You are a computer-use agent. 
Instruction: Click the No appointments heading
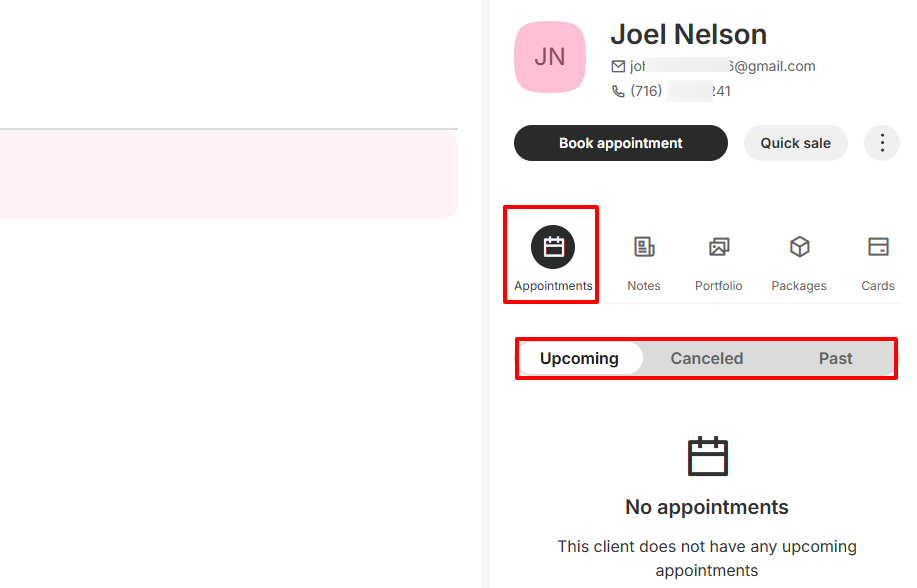706,507
